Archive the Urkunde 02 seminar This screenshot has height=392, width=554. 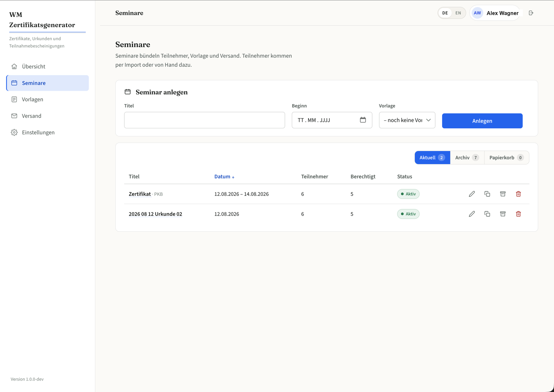point(503,214)
